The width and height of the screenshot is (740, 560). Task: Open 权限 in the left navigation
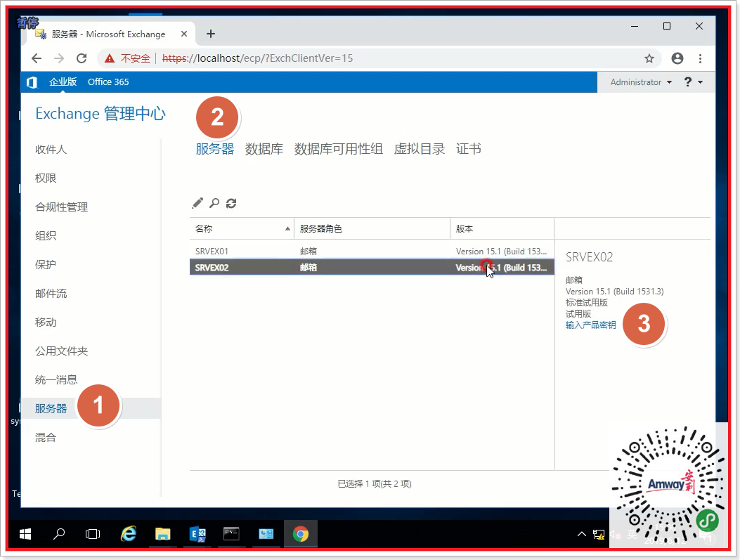point(46,178)
